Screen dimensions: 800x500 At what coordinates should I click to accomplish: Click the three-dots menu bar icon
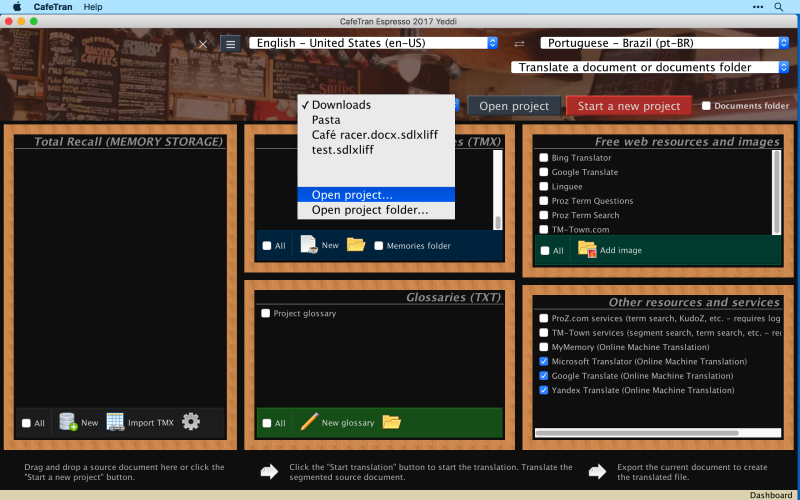coord(758,7)
